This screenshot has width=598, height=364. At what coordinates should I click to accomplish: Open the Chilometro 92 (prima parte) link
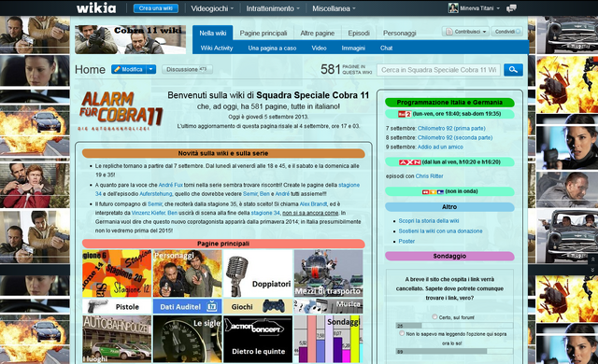click(451, 128)
